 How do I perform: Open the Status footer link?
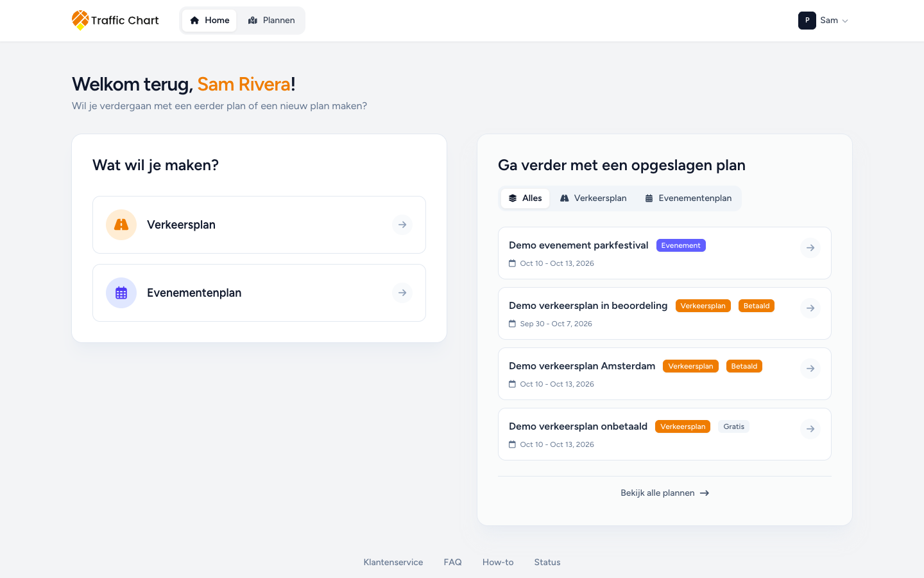pyautogui.click(x=547, y=562)
